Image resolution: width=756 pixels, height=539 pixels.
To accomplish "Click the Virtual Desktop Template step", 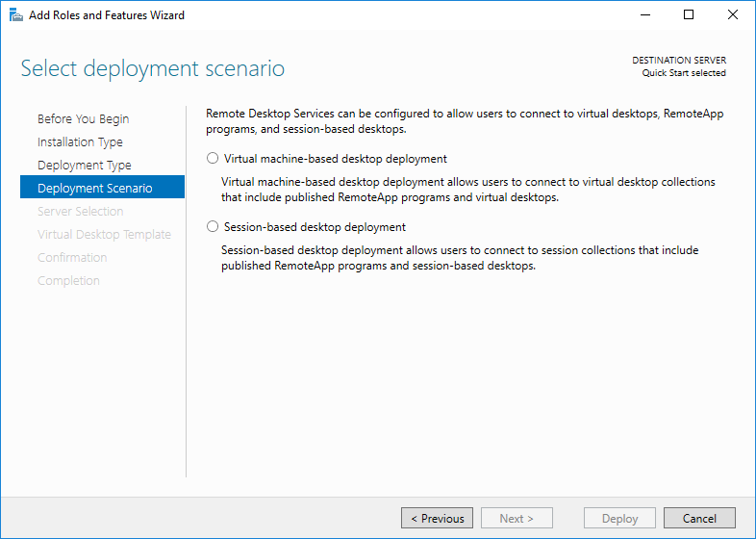I will [104, 235].
